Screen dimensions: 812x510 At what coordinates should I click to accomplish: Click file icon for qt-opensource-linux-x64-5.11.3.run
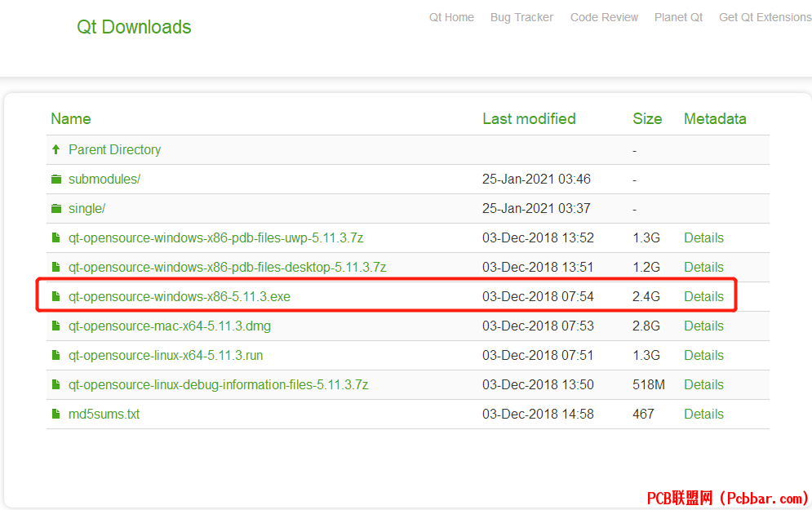pos(56,355)
